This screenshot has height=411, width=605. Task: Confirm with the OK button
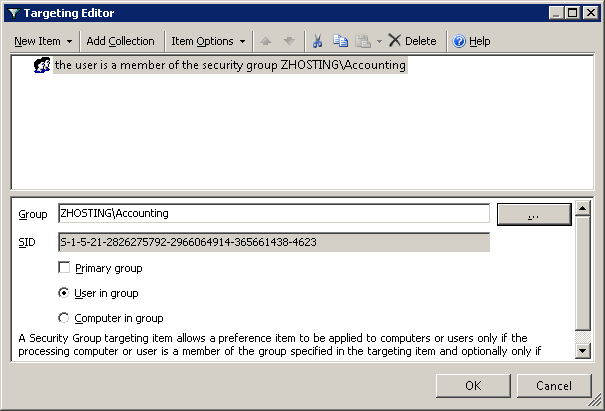tap(473, 386)
